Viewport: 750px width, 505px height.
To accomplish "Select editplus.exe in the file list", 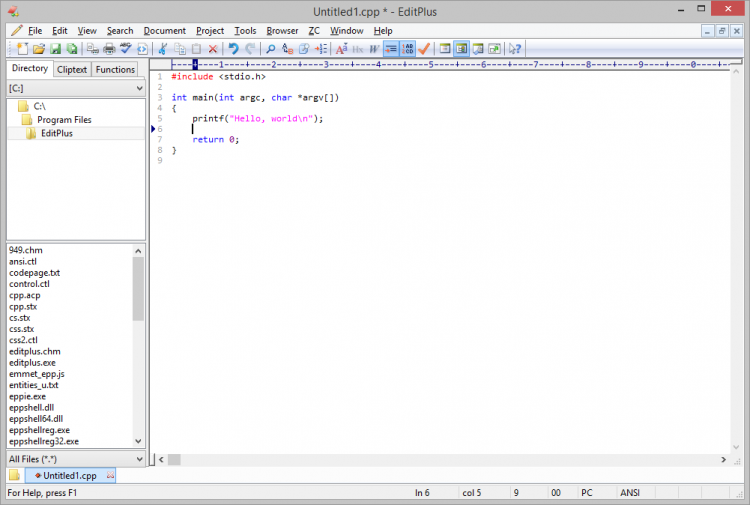I will coord(33,362).
